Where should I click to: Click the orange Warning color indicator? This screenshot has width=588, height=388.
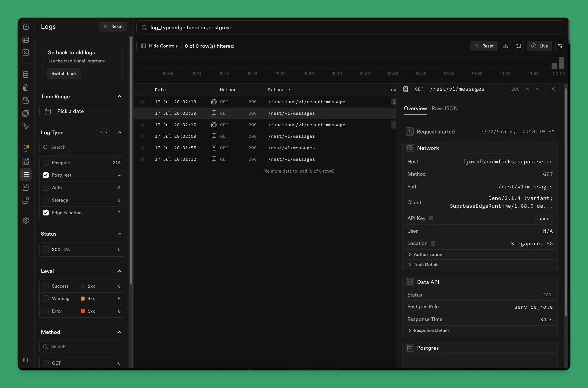point(83,299)
